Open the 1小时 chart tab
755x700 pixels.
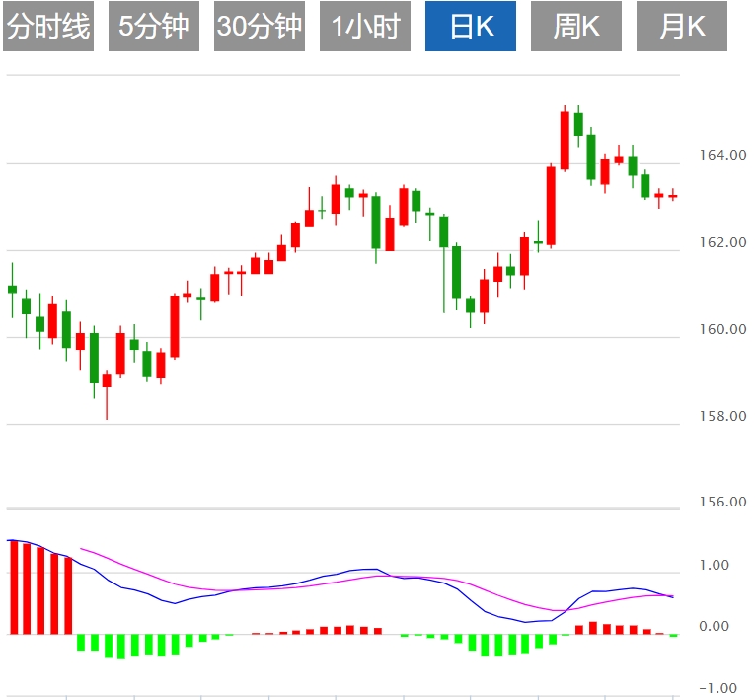[365, 26]
